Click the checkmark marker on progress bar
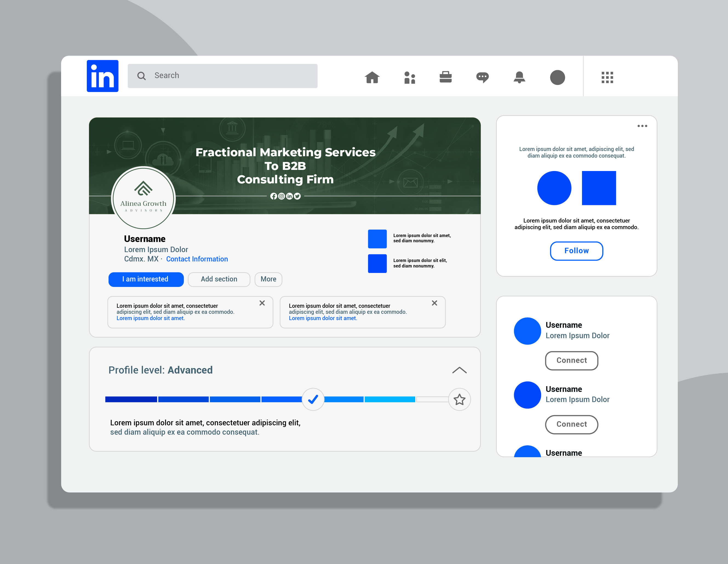The width and height of the screenshot is (728, 564). 313,399
